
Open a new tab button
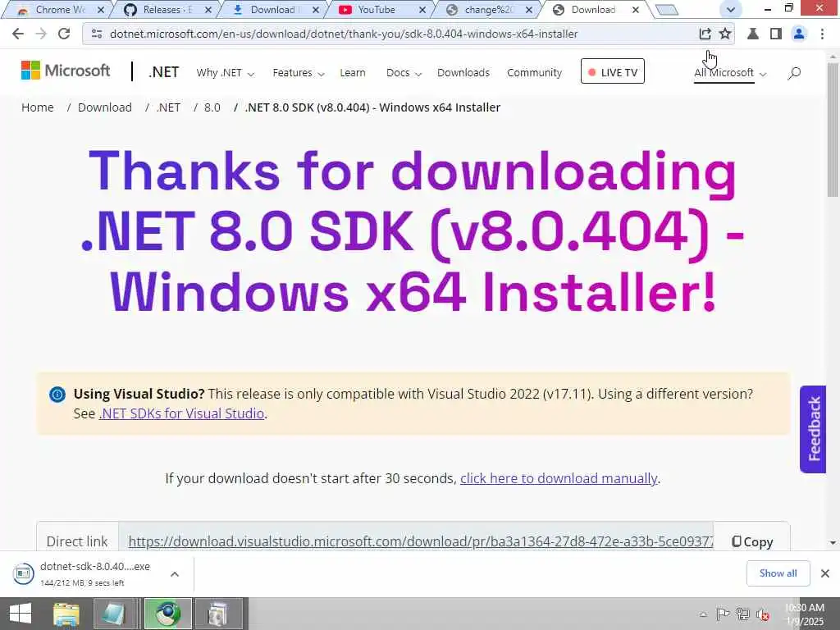click(x=667, y=10)
